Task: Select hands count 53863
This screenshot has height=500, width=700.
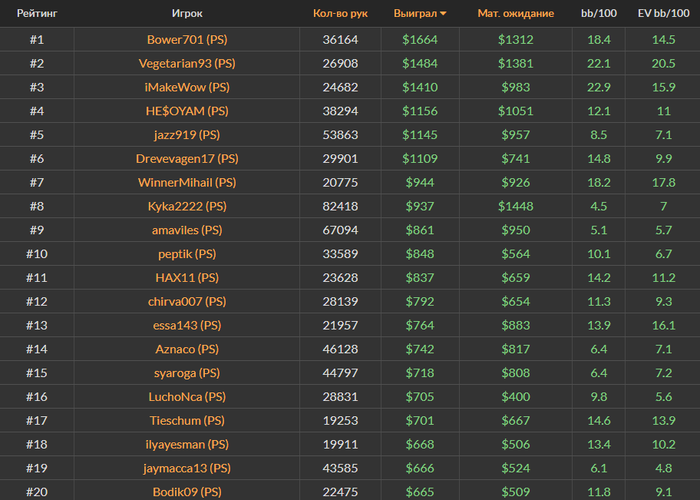Action: [340, 135]
